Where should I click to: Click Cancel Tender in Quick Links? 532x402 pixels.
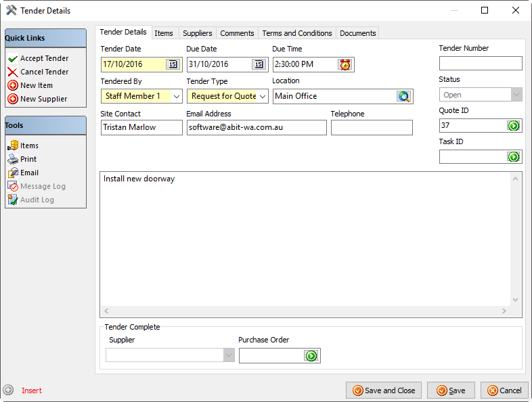(x=44, y=72)
